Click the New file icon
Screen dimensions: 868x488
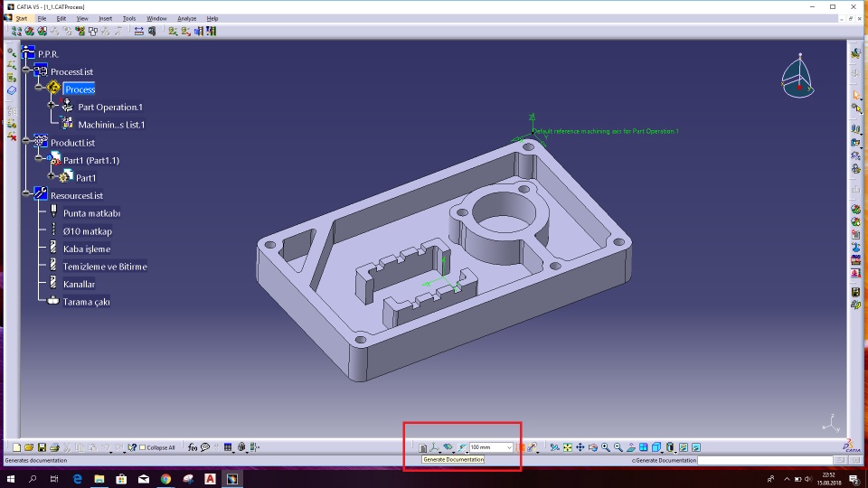(x=16, y=447)
